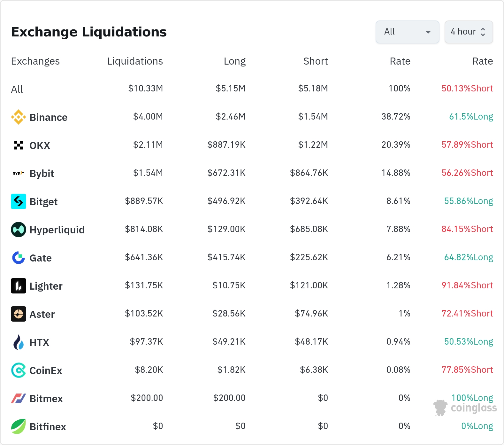Click the Aster logo icon
This screenshot has height=445, width=504.
(19, 314)
